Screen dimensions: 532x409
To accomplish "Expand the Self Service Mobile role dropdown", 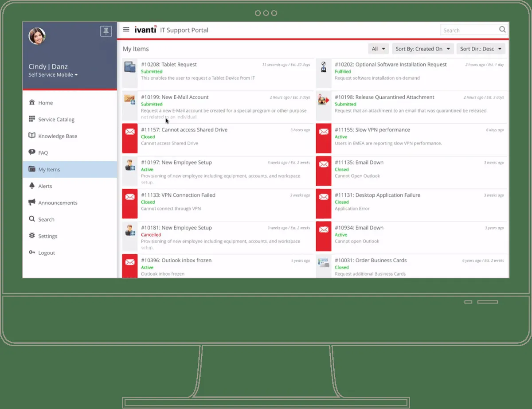I will (53, 75).
